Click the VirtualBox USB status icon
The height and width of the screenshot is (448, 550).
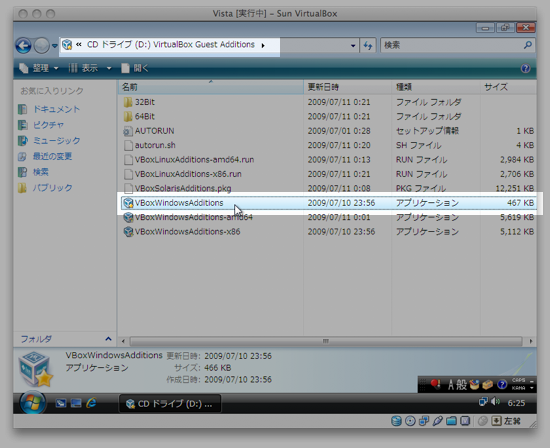[x=437, y=421]
